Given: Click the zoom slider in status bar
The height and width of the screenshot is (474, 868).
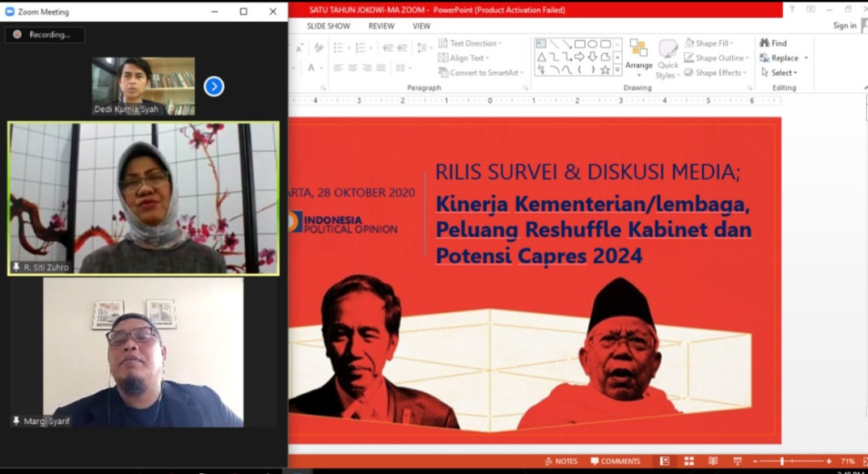Looking at the screenshot, I should [782, 461].
